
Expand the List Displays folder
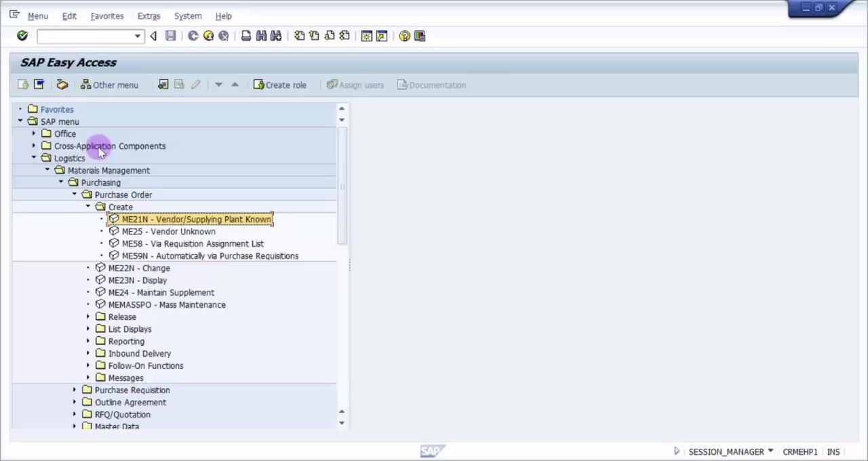[88, 329]
